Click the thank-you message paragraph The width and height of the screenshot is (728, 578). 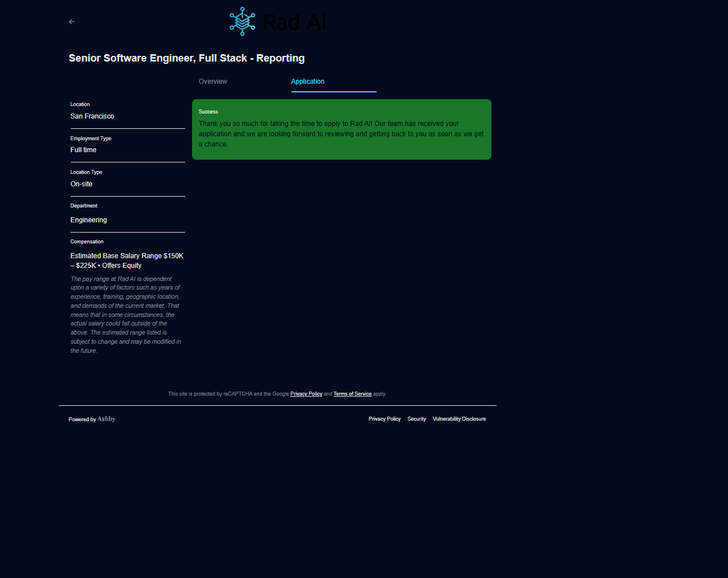[x=341, y=134]
